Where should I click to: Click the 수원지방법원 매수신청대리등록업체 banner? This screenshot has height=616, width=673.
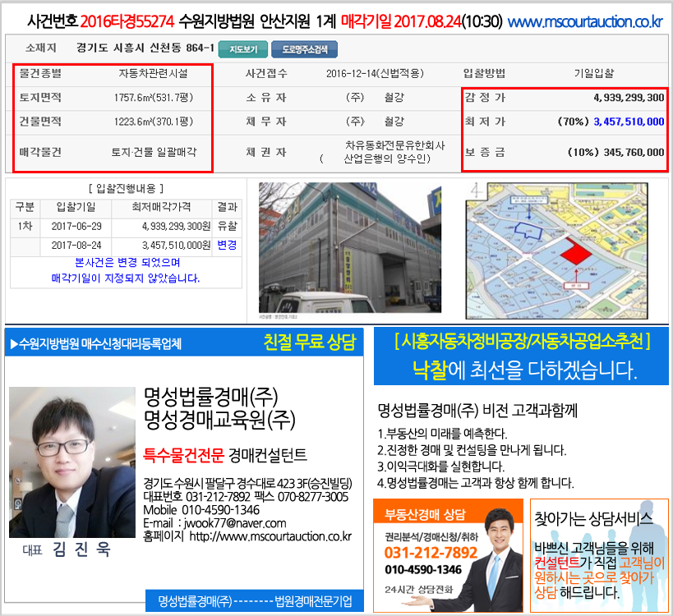point(96,343)
